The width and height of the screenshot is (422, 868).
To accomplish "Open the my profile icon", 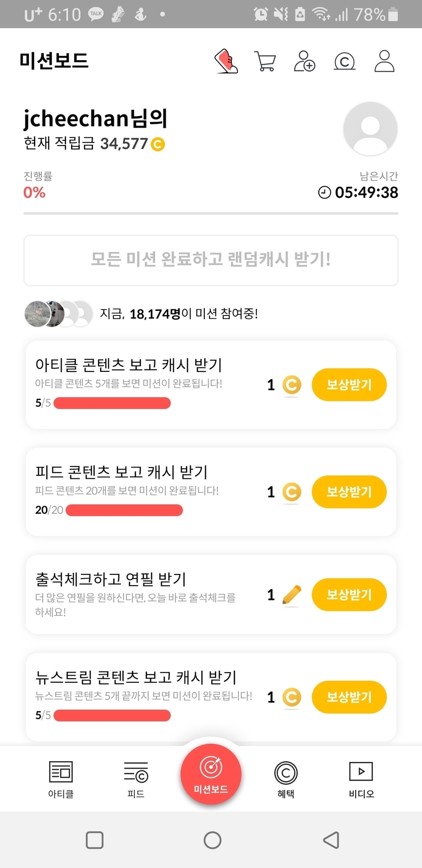I will [x=384, y=62].
